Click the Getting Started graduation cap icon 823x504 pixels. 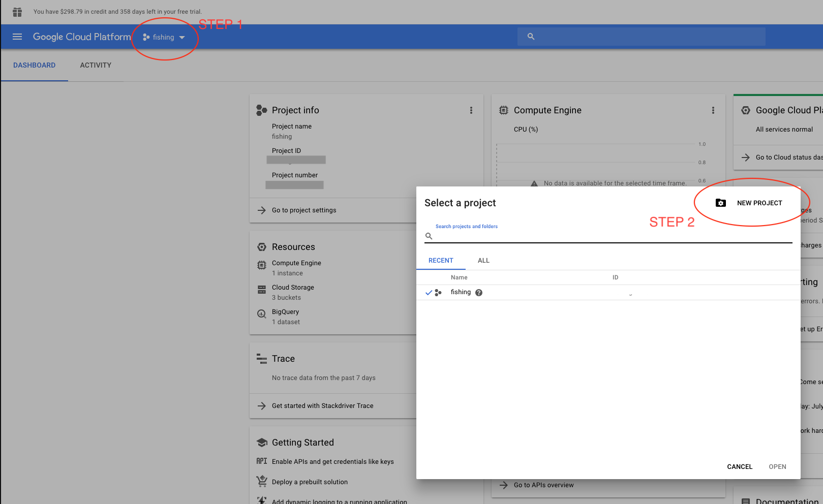[262, 443]
